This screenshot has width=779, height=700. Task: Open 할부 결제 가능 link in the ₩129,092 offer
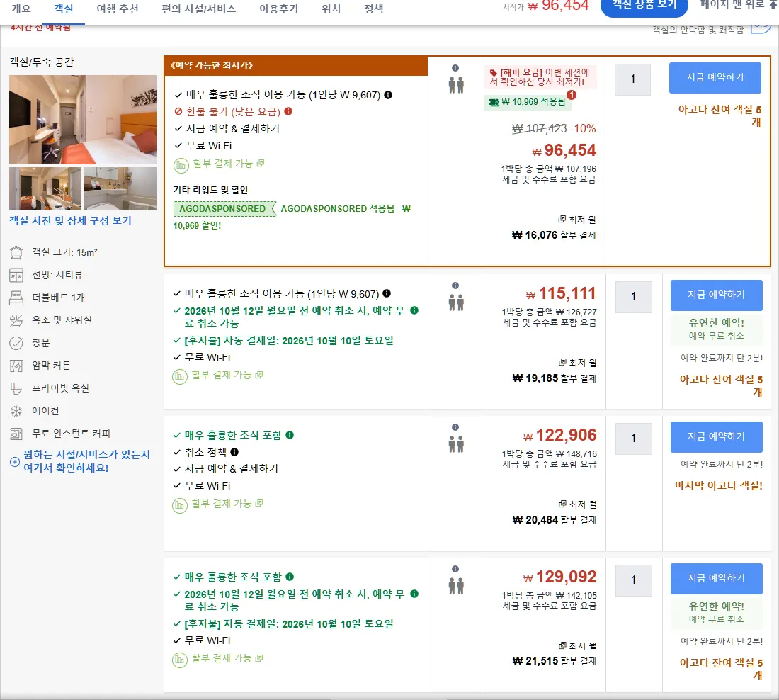227,658
